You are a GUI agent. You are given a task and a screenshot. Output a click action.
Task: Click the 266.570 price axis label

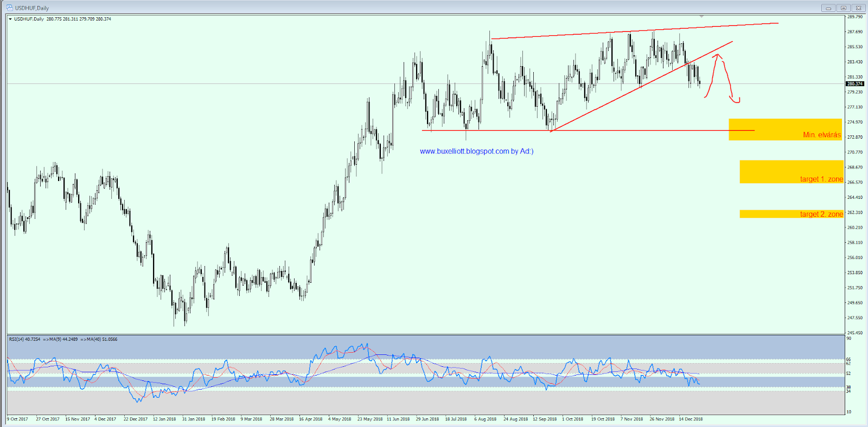point(855,183)
